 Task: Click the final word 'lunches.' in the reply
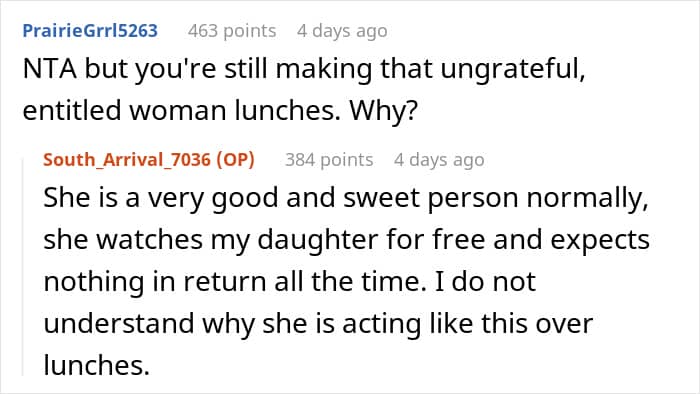pos(96,365)
